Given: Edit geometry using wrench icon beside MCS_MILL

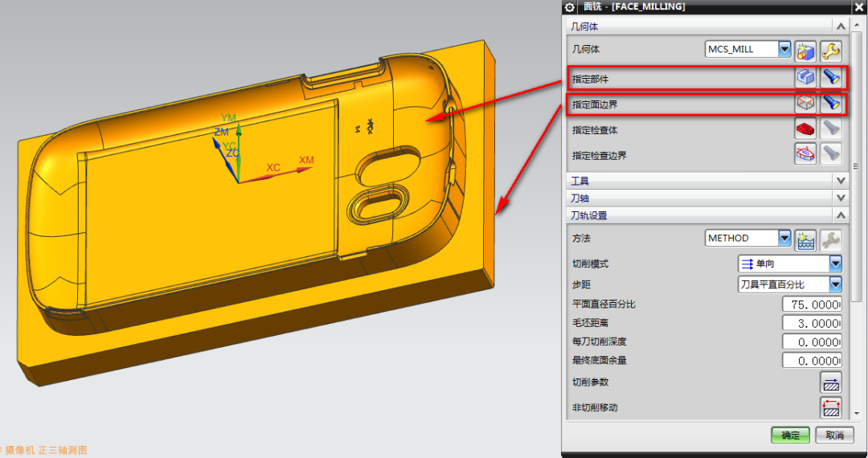Looking at the screenshot, I should coord(830,51).
